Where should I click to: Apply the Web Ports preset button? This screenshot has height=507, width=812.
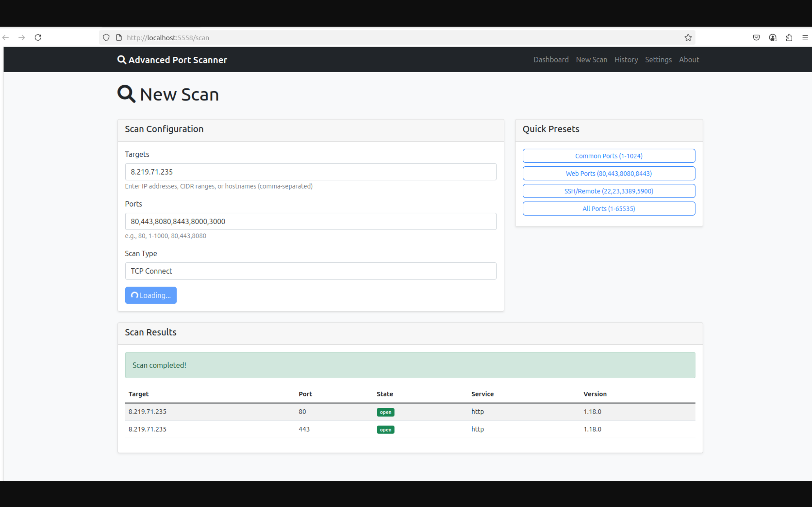pos(608,173)
